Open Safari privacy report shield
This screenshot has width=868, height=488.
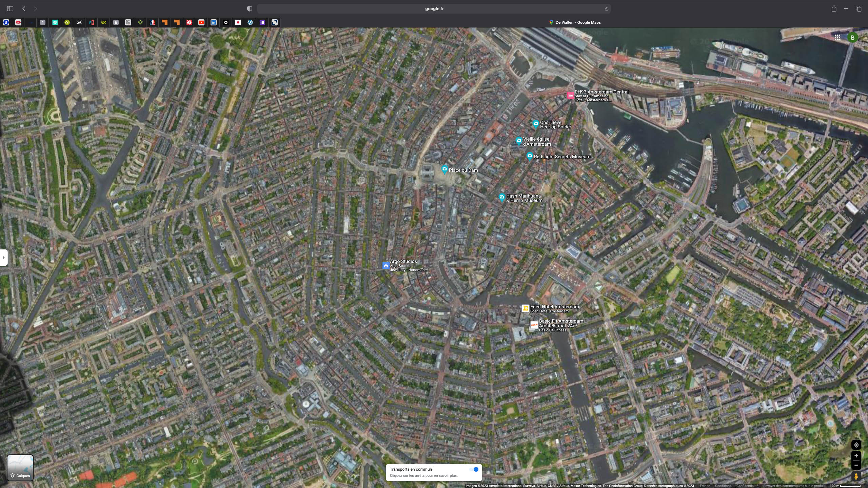click(250, 8)
